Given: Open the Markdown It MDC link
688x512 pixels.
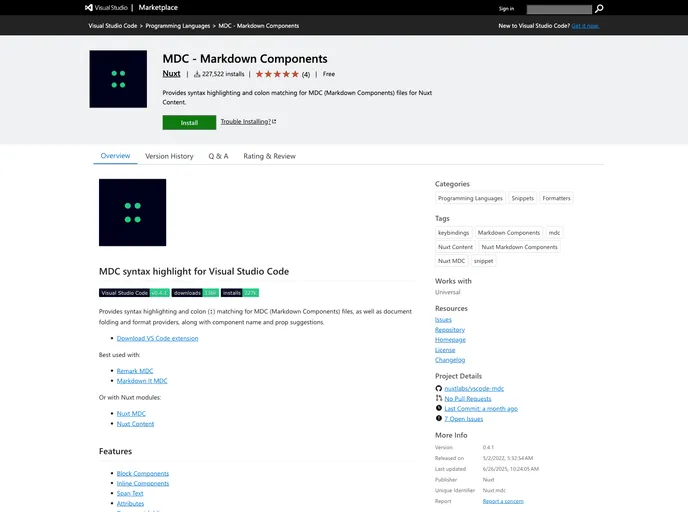Looking at the screenshot, I should point(142,381).
